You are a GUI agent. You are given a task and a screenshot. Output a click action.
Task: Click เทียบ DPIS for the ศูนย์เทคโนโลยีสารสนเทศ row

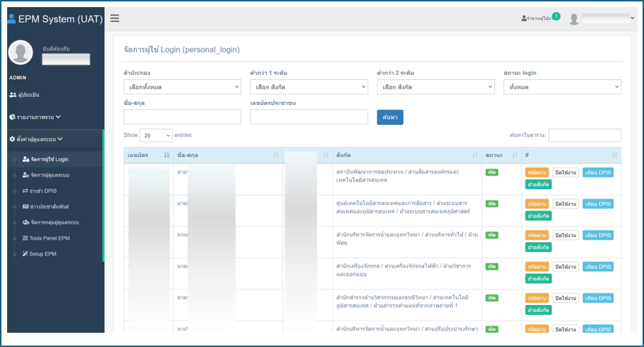point(598,204)
